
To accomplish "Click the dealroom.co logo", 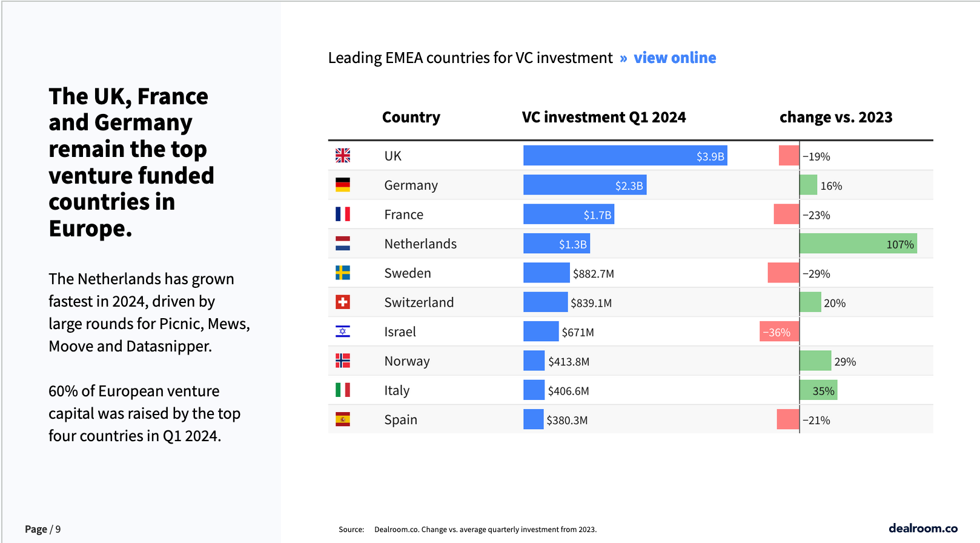I will pyautogui.click(x=923, y=528).
